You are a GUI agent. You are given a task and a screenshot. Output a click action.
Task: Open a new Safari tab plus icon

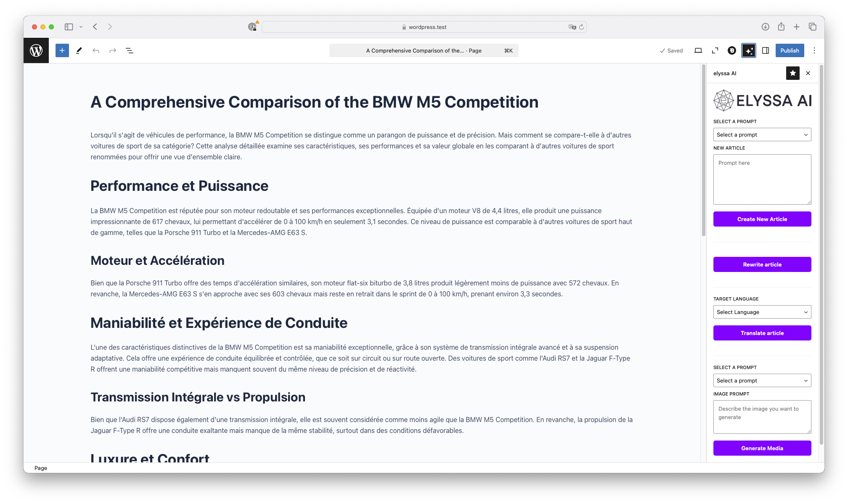(x=797, y=27)
